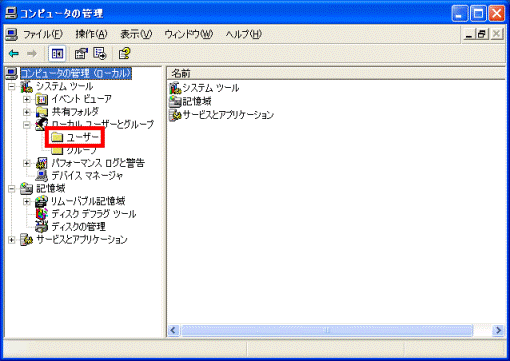Click the 共有フォルダ icon in tree
This screenshot has height=361, width=510.
pyautogui.click(x=42, y=112)
